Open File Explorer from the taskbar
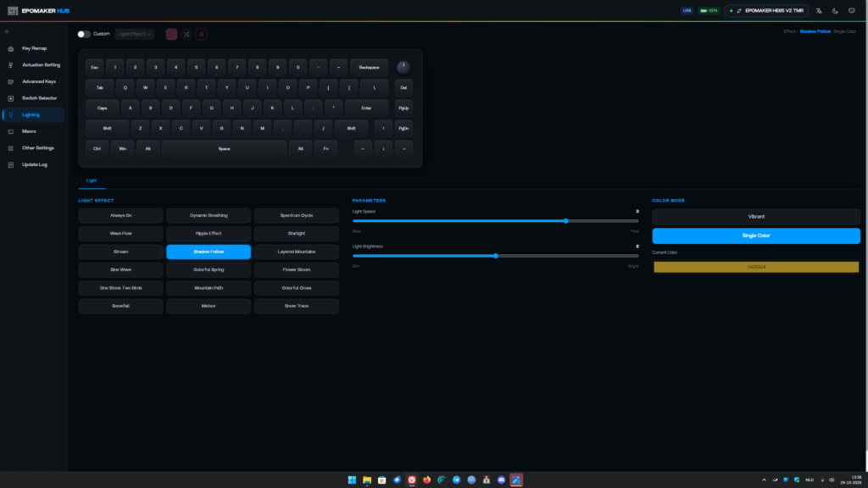Image resolution: width=868 pixels, height=488 pixels. [x=367, y=480]
